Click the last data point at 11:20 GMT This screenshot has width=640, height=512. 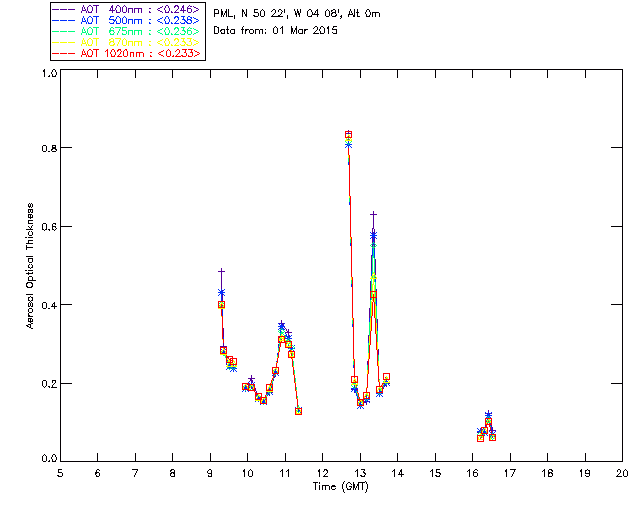298,411
